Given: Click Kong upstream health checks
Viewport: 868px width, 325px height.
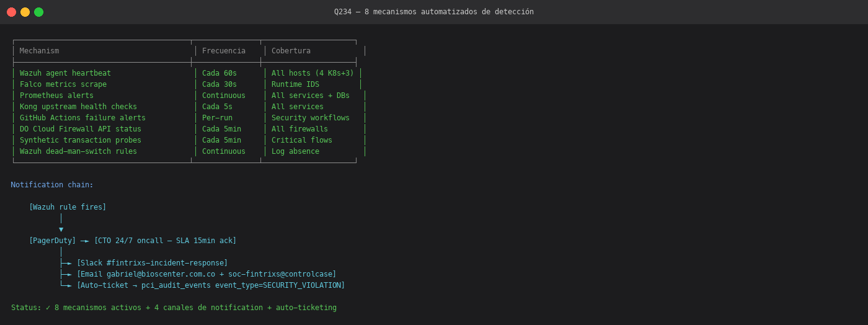Looking at the screenshot, I should pyautogui.click(x=78, y=107).
